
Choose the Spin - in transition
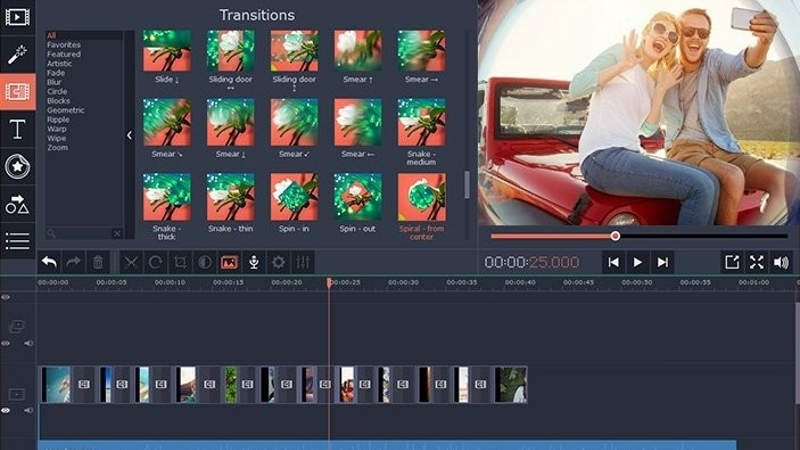pyautogui.click(x=294, y=197)
